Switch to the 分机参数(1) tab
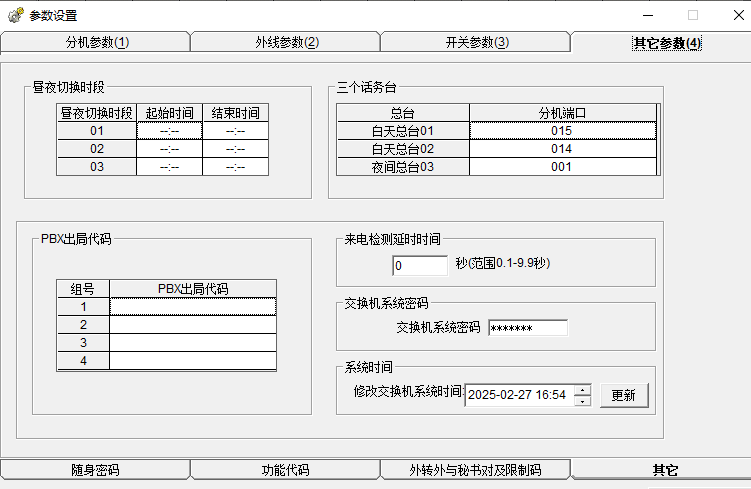 point(96,42)
